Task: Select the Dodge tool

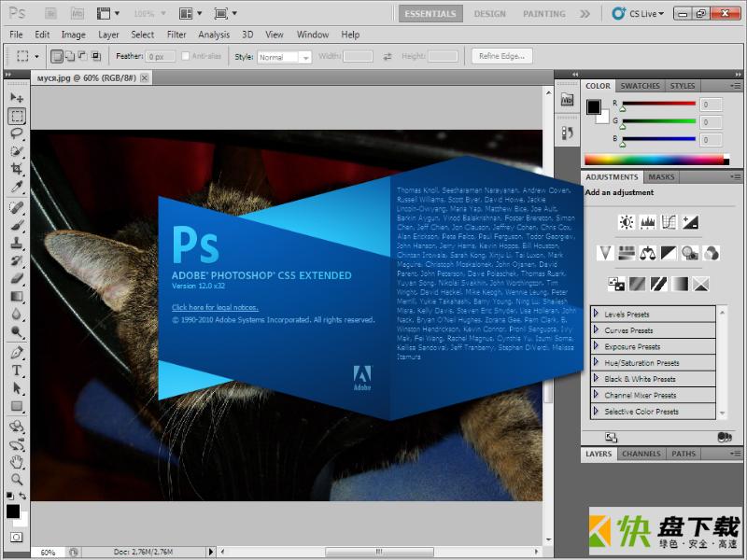Action: [x=17, y=331]
